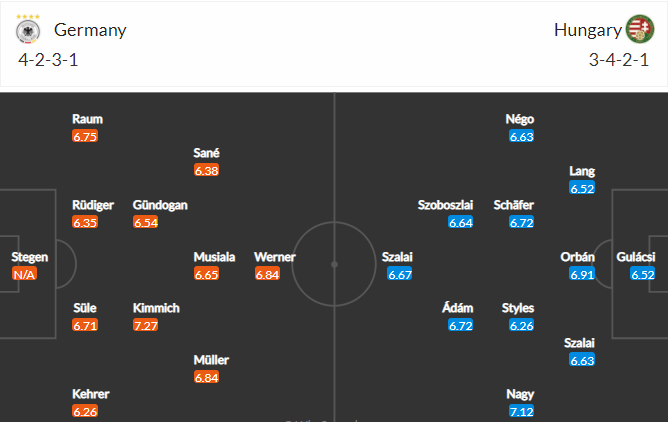
Task: Select Rüdiger's 6.35 rating badge
Action: [85, 222]
